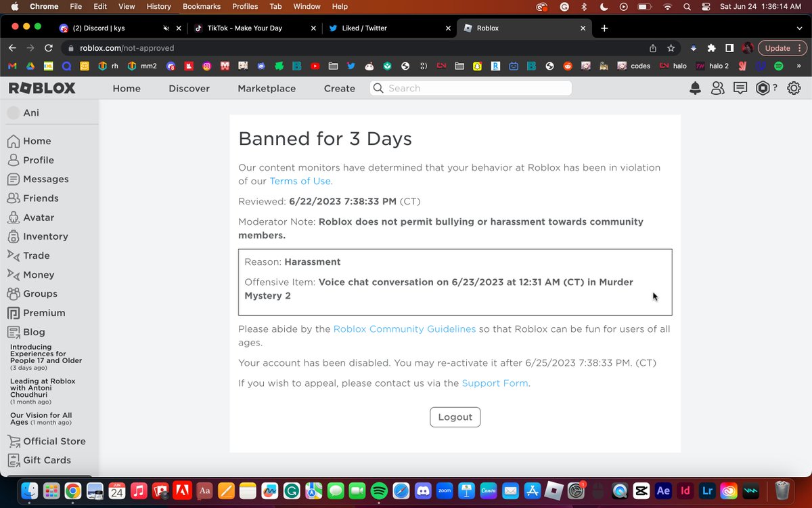812x508 pixels.
Task: Open the Trash in the dock
Action: click(782, 490)
